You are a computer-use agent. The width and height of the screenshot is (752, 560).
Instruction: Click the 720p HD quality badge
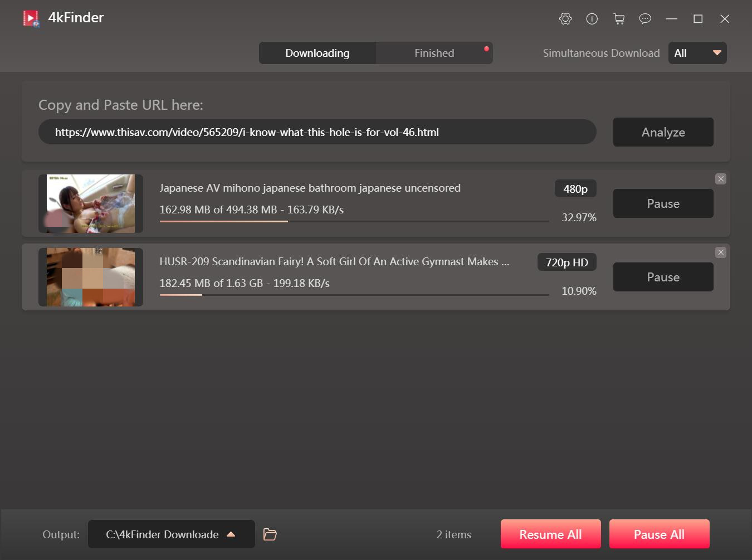tap(567, 262)
